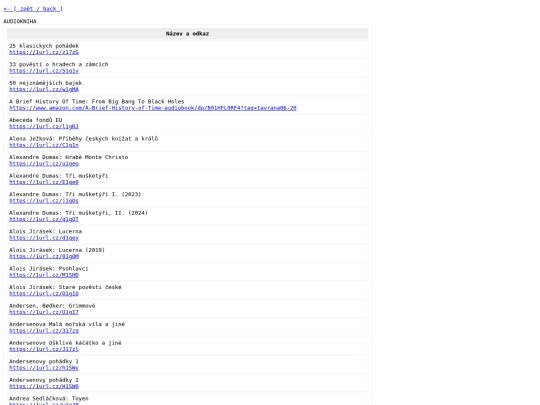Open the link under 'Andersenovy pohádky 1'

tap(44, 368)
